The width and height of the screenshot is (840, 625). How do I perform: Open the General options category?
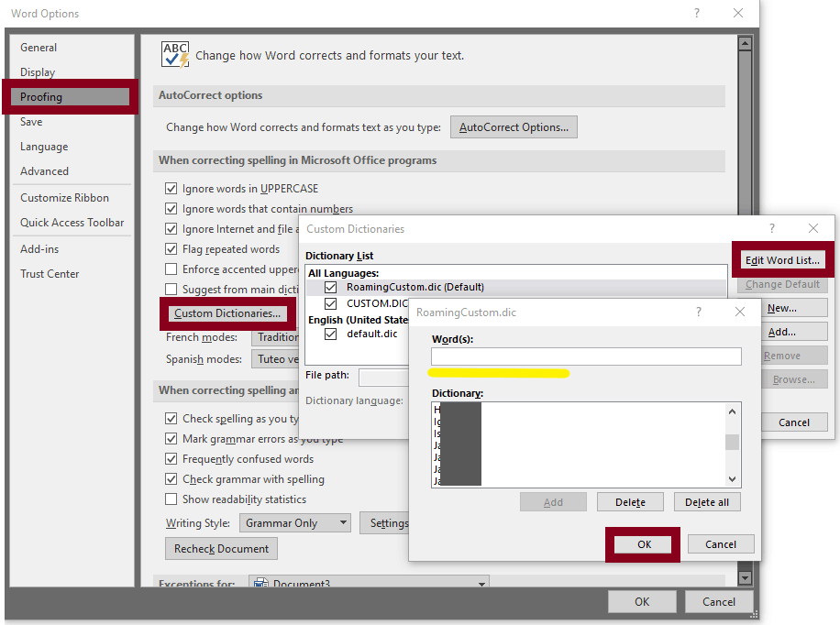(x=39, y=48)
